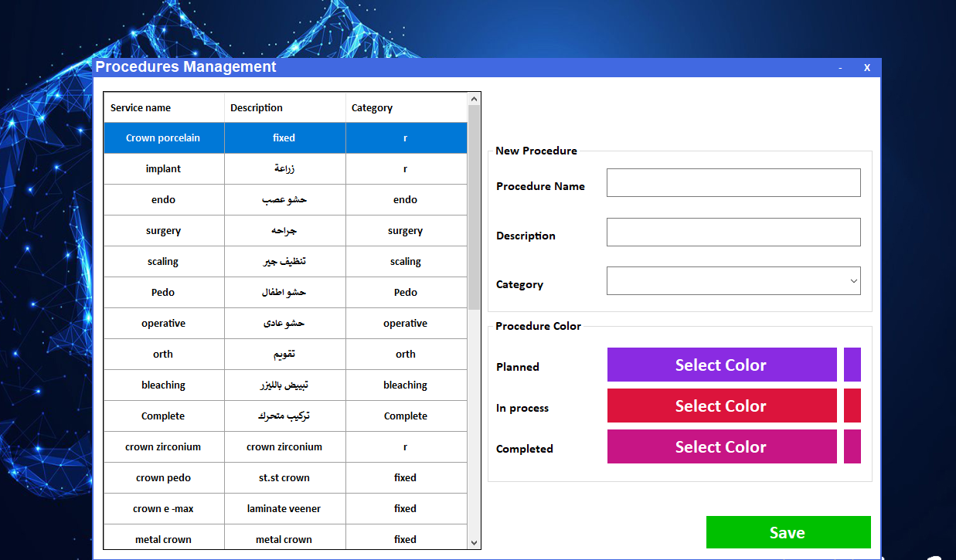Select the scaling service name cell
The image size is (956, 560).
point(164,262)
